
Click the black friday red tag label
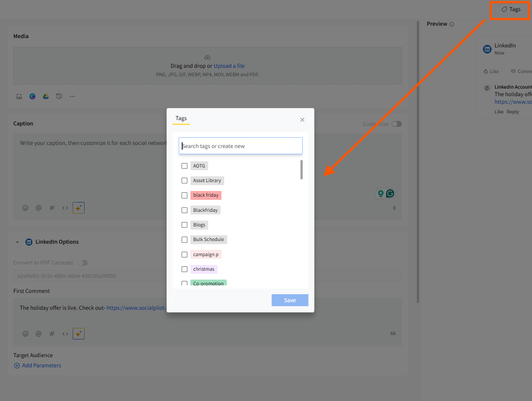(206, 195)
